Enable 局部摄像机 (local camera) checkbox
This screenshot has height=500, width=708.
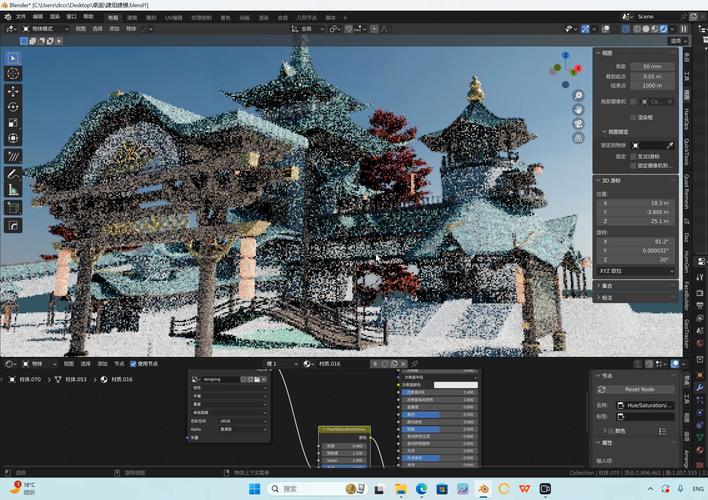(x=633, y=102)
